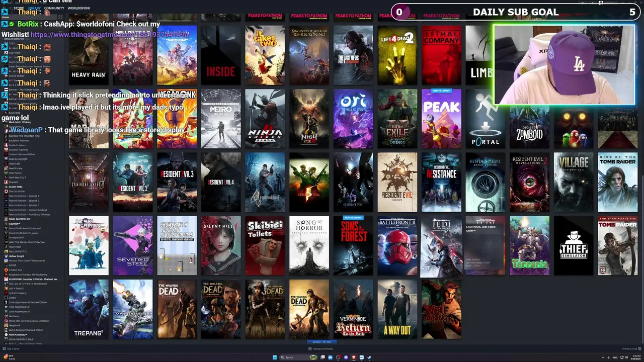Image resolution: width=644 pixels, height=362 pixels.
Task: Select Fears to Fathom - Episode 2
Action: pos(24,201)
